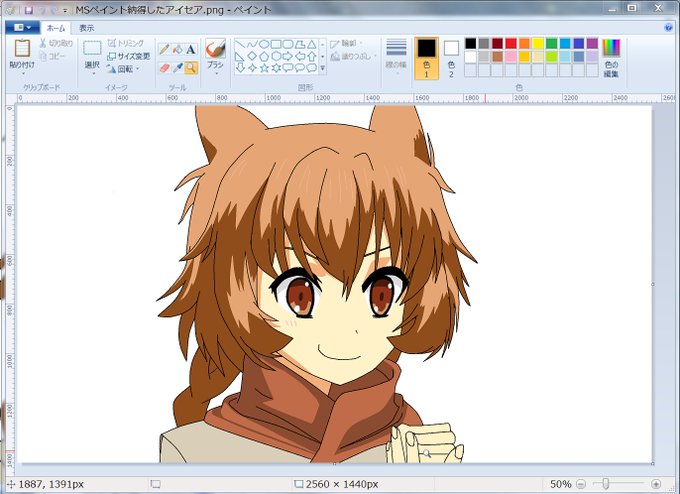The image size is (680, 494).
Task: Pick the oval shape
Action: point(264,44)
